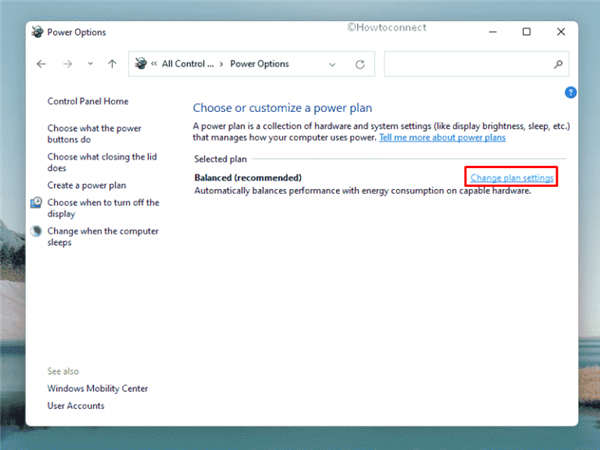The width and height of the screenshot is (600, 450).
Task: Click the Power Options title bar icon
Action: tap(37, 32)
